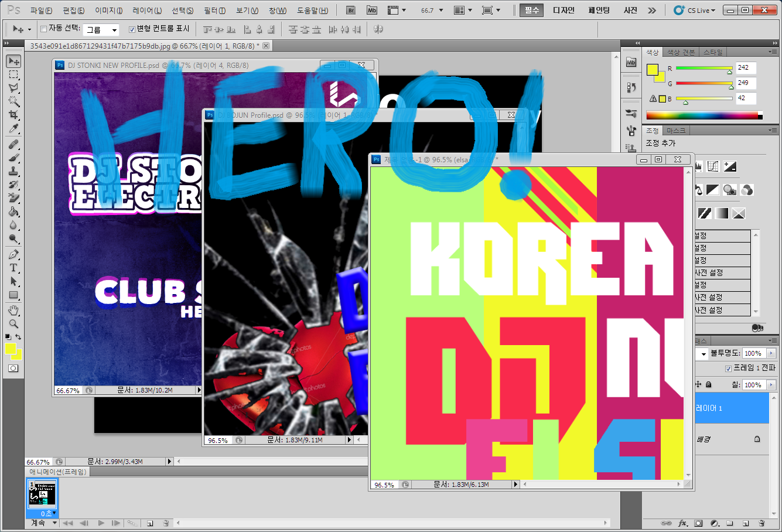Select the Path Selection tool
This screenshot has width=782, height=532.
pos(13,281)
